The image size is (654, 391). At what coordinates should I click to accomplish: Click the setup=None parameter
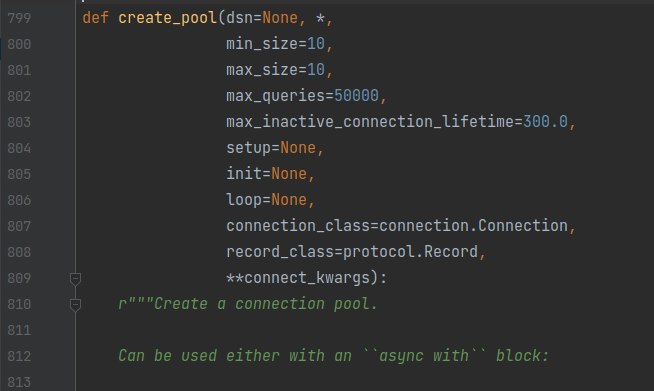coord(271,148)
